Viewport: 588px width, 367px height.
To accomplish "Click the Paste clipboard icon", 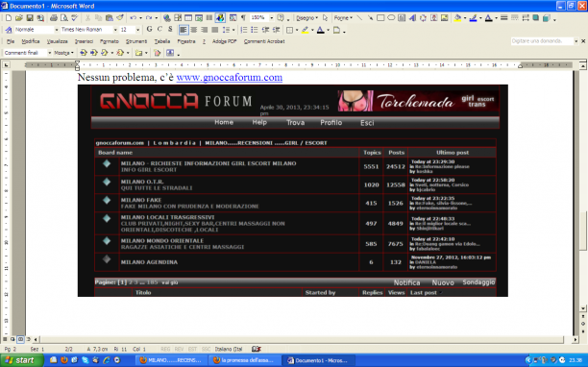I will coord(110,17).
